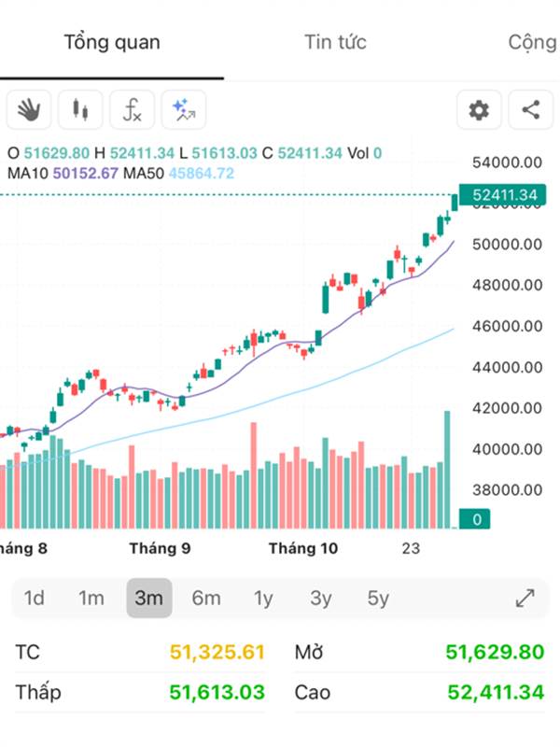This screenshot has width=560, height=747.
Task: Set chart range to 3y
Action: pos(321,599)
